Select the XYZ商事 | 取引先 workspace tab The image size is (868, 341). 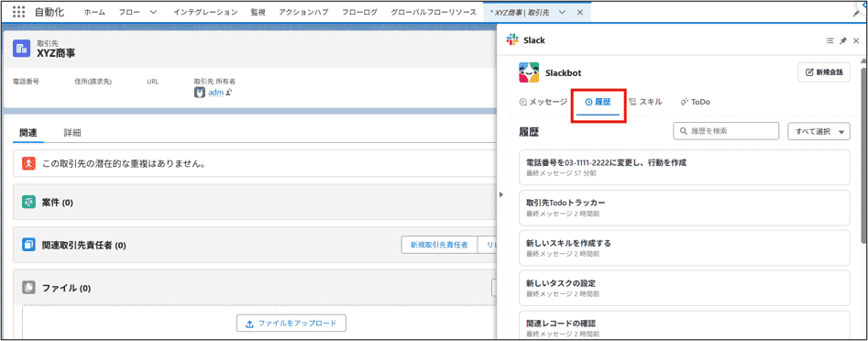(521, 12)
